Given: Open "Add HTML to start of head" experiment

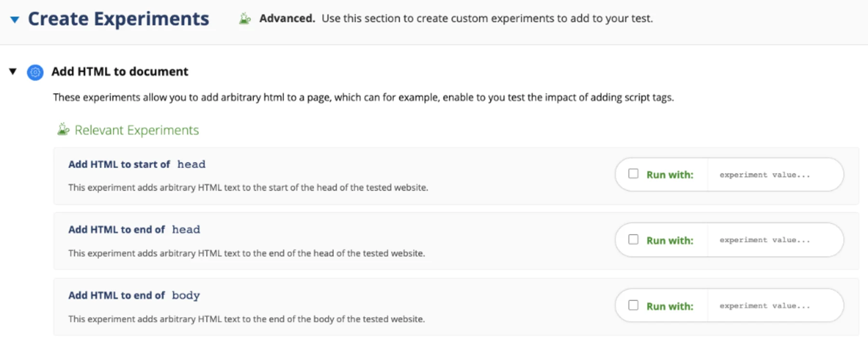Looking at the screenshot, I should pyautogui.click(x=136, y=164).
